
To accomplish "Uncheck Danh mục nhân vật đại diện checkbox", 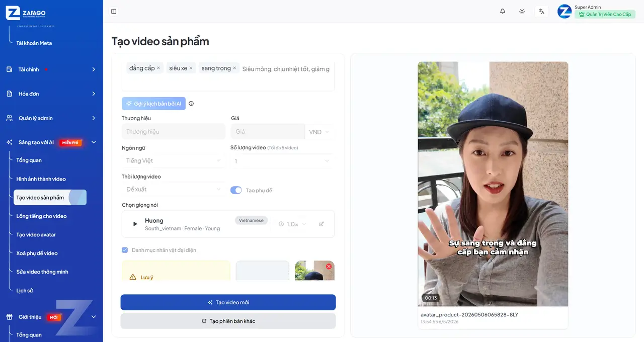I will (125, 250).
